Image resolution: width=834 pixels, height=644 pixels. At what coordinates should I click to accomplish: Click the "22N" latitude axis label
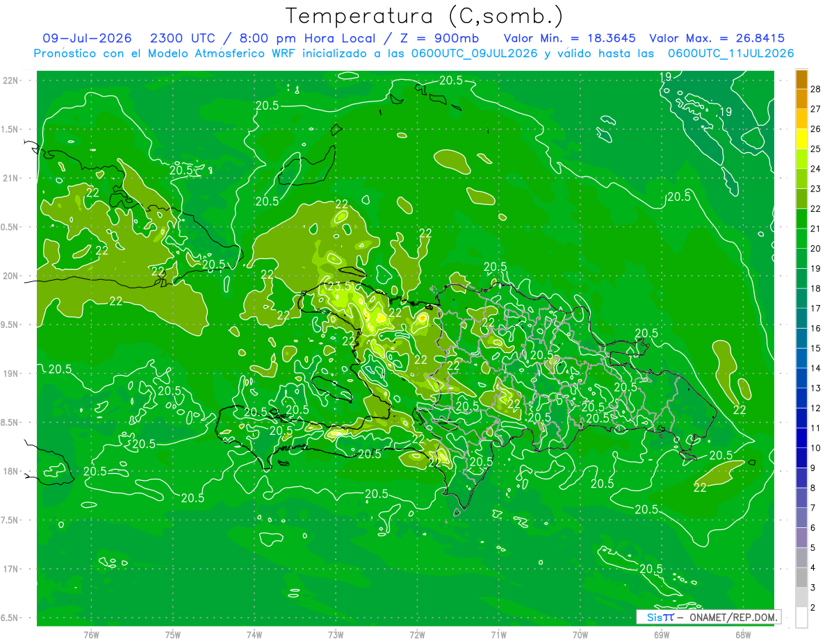pyautogui.click(x=10, y=81)
